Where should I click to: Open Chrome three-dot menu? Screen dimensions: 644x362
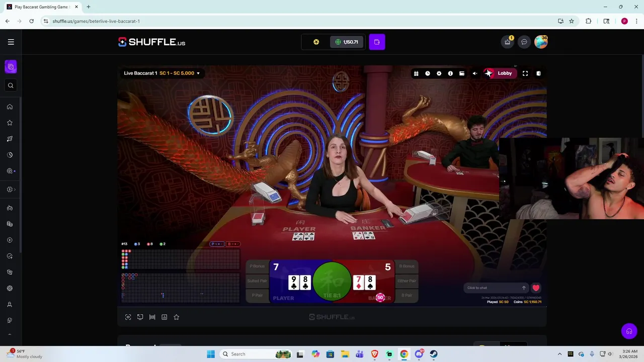(x=636, y=21)
